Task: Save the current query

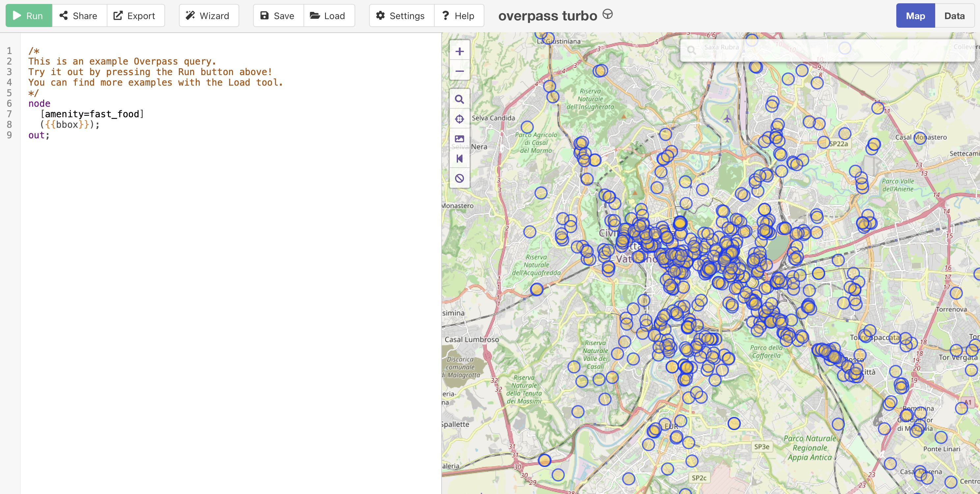Action: (278, 15)
